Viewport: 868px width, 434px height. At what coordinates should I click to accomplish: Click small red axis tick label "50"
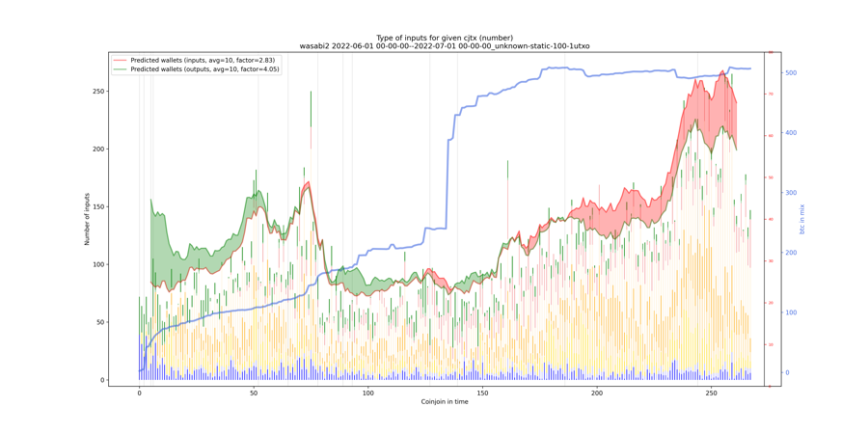[770, 177]
